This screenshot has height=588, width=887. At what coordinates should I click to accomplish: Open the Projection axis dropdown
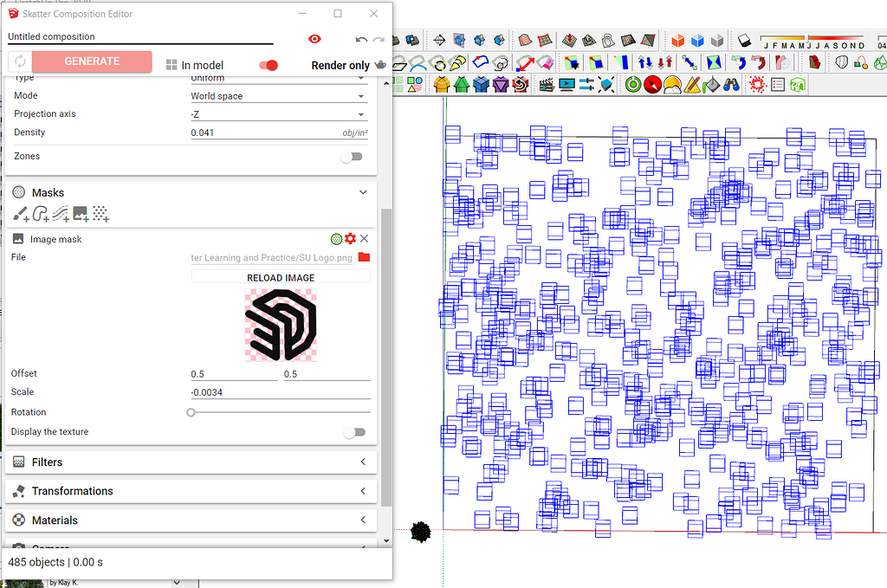click(279, 114)
